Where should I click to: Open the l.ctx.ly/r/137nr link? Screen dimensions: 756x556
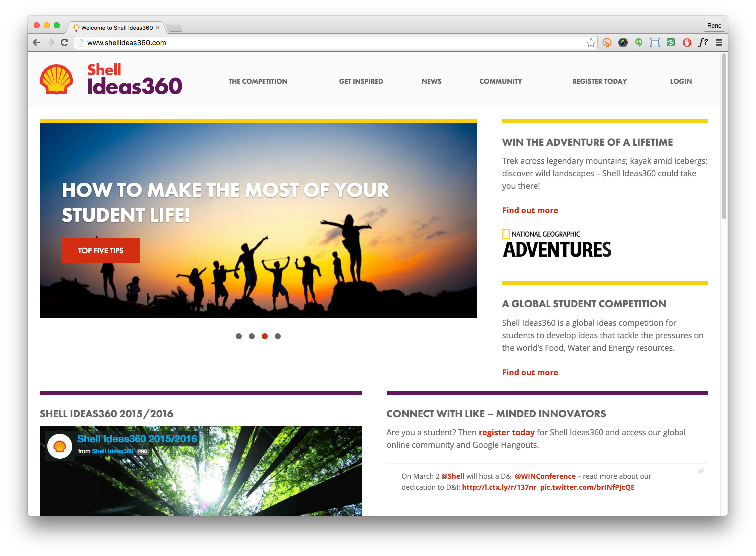(x=499, y=487)
